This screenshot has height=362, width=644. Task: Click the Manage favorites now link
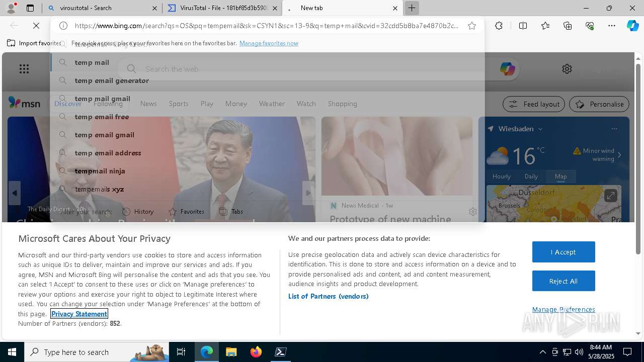tap(269, 43)
